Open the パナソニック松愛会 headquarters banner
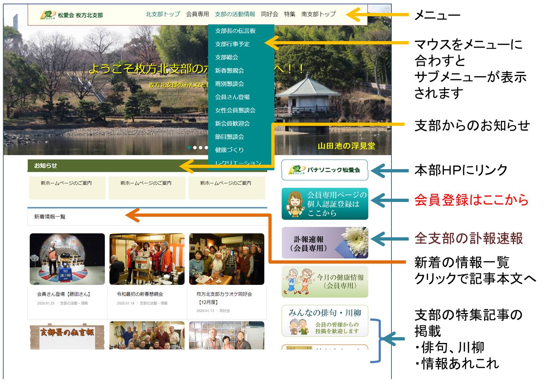 (324, 170)
